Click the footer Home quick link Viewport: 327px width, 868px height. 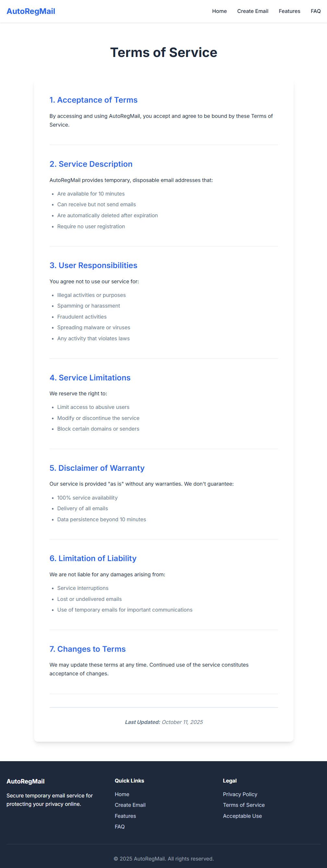pyautogui.click(x=122, y=794)
